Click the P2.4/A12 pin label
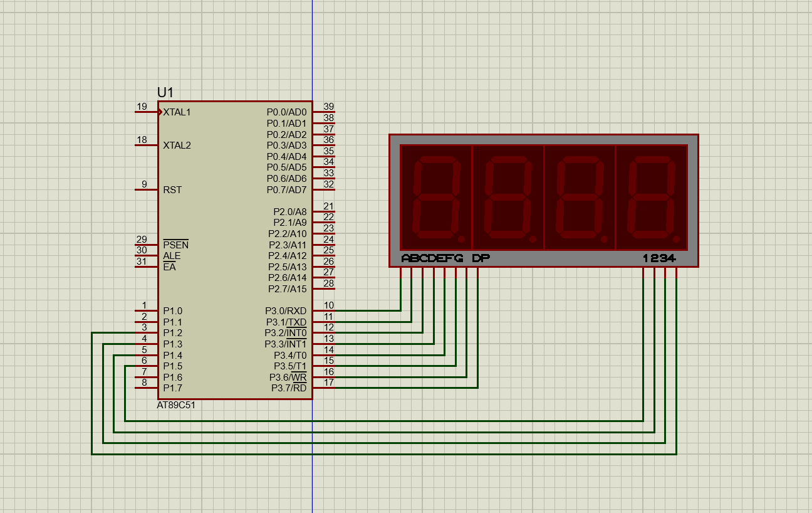812x513 pixels. pyautogui.click(x=288, y=256)
